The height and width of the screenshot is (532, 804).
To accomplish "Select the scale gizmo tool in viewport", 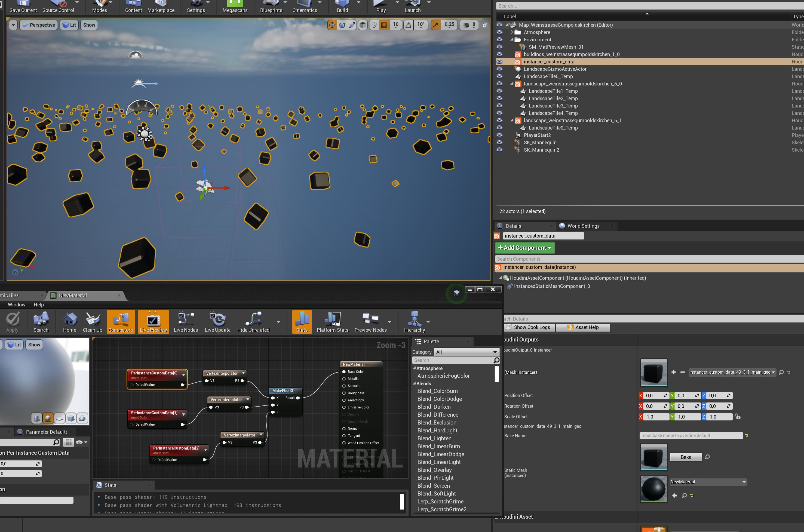I will (352, 25).
